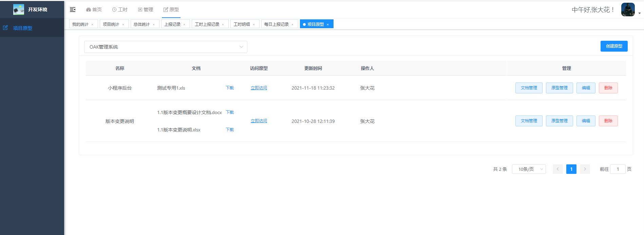Viewport: 644px width, 235px height.
Task: Go to previous page arrow
Action: click(x=557, y=169)
